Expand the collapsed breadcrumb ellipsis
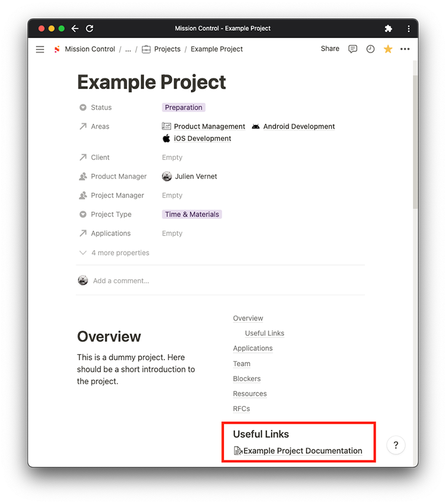Viewport: 446px width, 504px height. [128, 50]
